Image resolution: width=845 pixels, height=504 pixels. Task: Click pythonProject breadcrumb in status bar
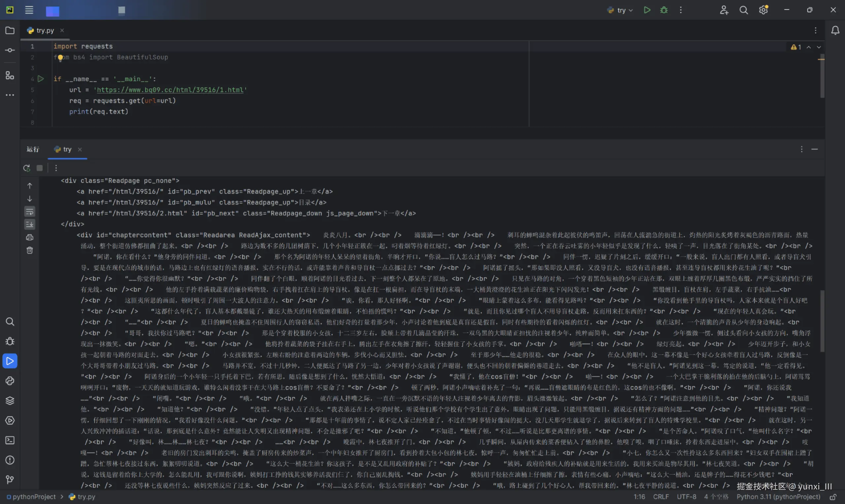pos(34,497)
